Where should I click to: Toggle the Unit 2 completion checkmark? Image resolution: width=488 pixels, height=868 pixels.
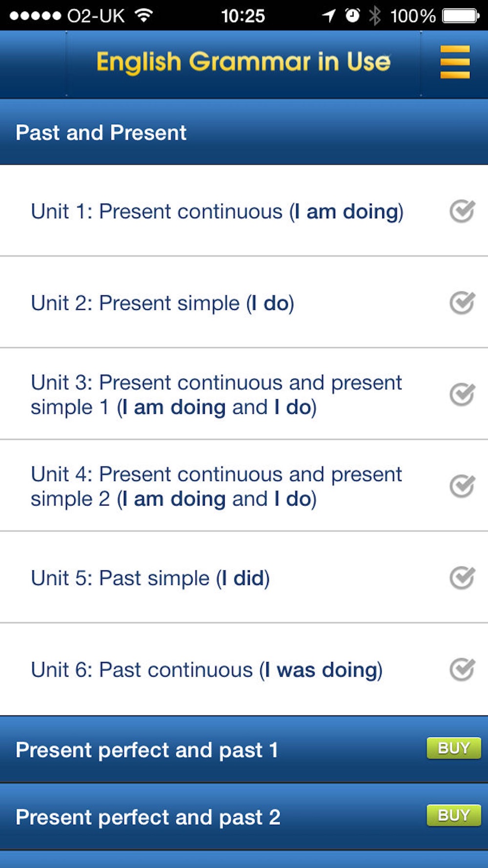point(462,303)
